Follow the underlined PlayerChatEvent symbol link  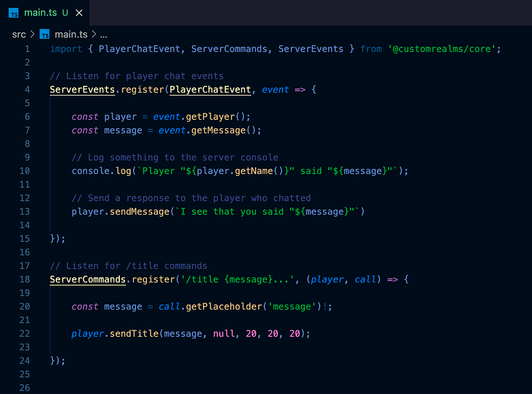[210, 89]
